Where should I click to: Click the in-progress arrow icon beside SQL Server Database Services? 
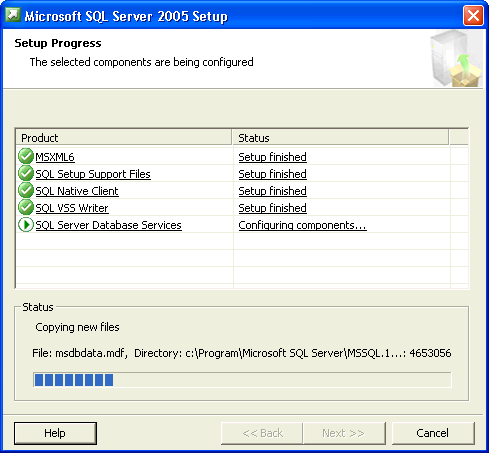pos(26,225)
